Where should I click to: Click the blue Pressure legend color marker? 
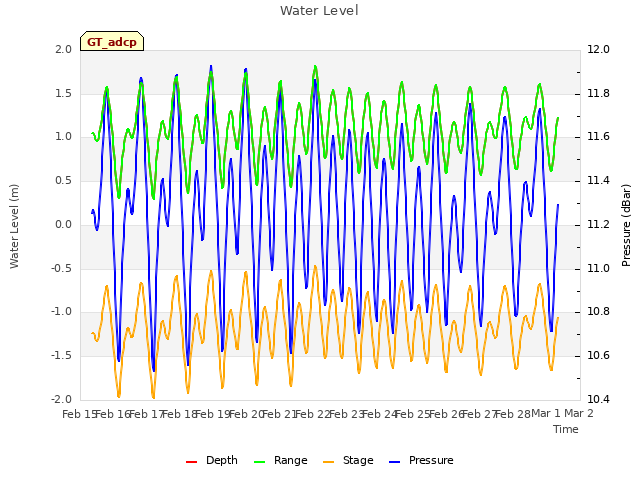pyautogui.click(x=394, y=462)
